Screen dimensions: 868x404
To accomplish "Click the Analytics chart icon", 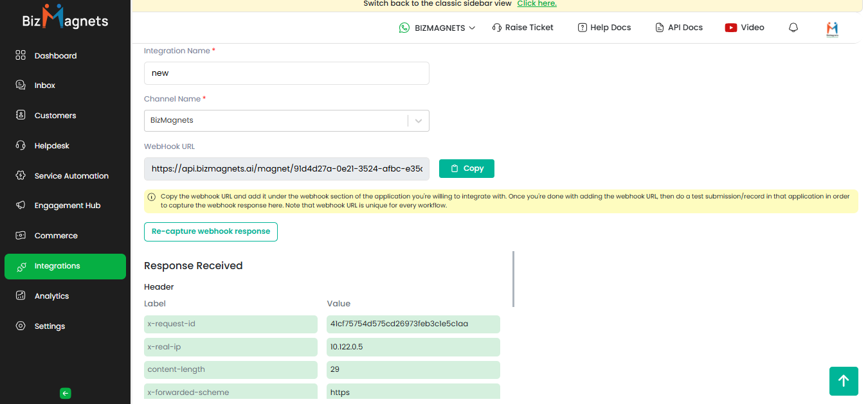I will (21, 295).
